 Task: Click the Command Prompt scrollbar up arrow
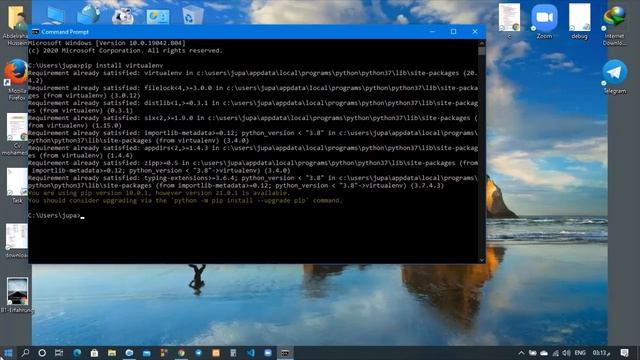tap(482, 43)
